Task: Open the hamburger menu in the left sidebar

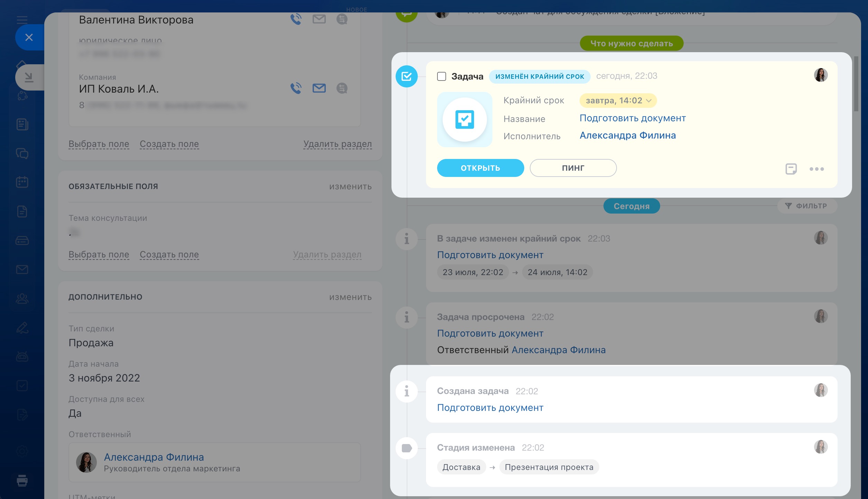Action: point(22,20)
